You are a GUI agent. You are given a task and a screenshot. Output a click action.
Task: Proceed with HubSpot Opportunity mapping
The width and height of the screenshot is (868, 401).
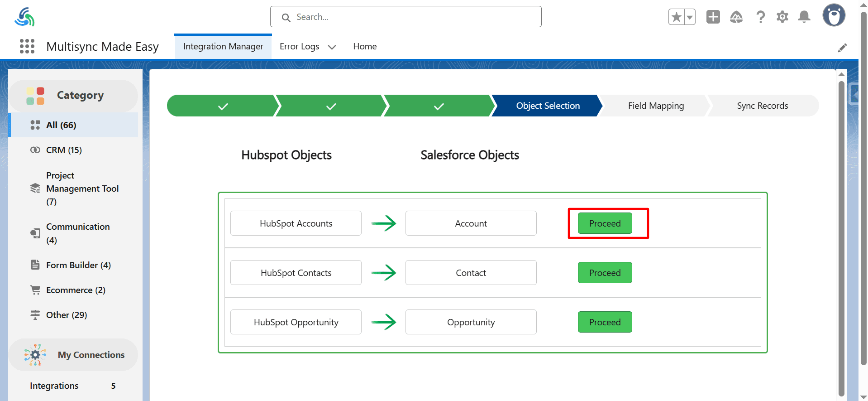tap(605, 322)
